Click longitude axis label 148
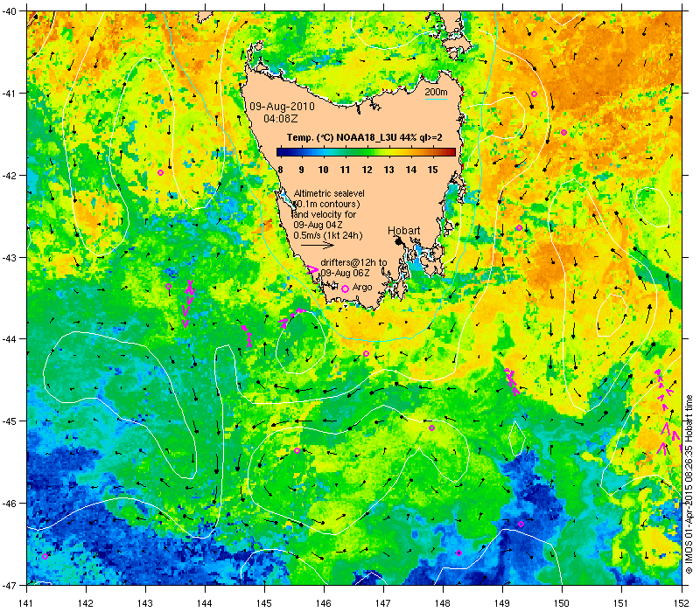700x612 pixels. (x=443, y=603)
